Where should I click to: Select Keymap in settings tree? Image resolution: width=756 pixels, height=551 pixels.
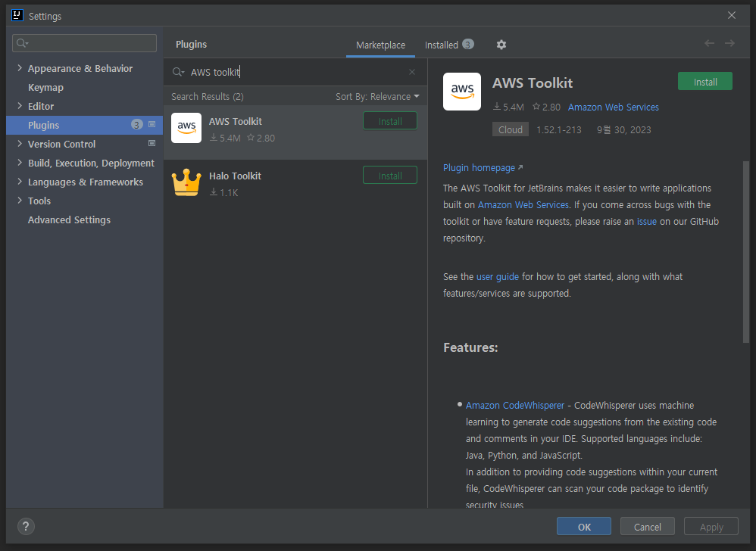[45, 87]
